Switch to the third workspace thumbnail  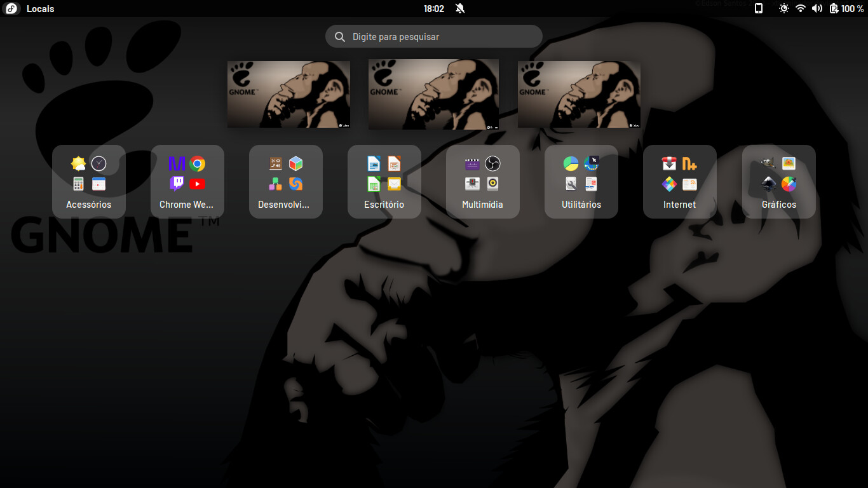pyautogui.click(x=579, y=94)
